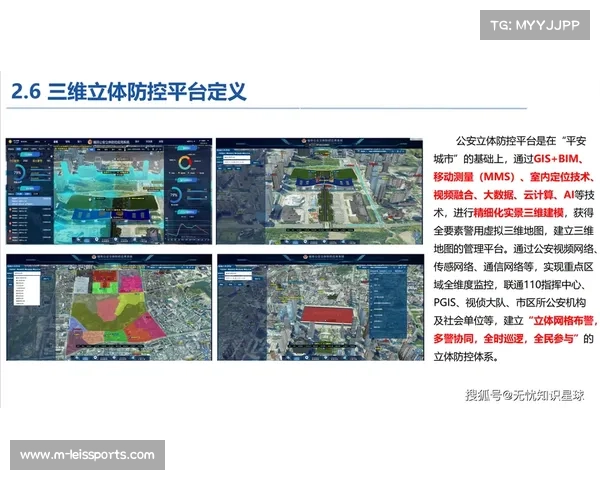Screen dimensions: 600x480
Task: Click the www.m-leissports.com website label
Action: 88,455
